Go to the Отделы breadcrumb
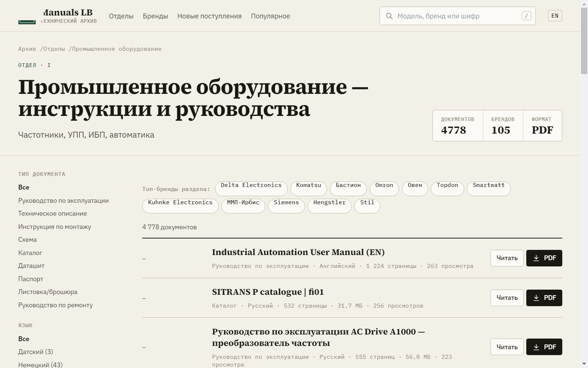Image resolution: width=588 pixels, height=368 pixels. point(54,49)
